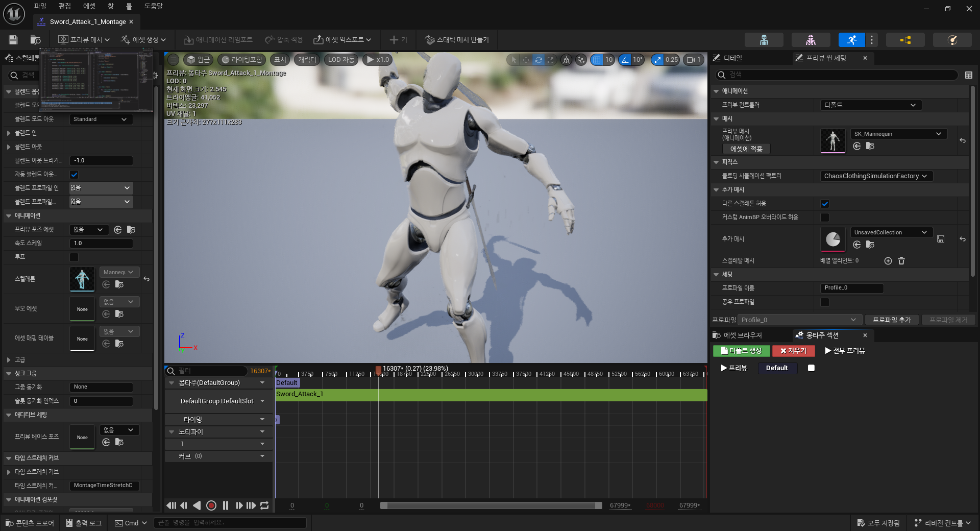Open the settings grid icon in preview scene search
Screen dimensions: 980x531
(x=969, y=75)
